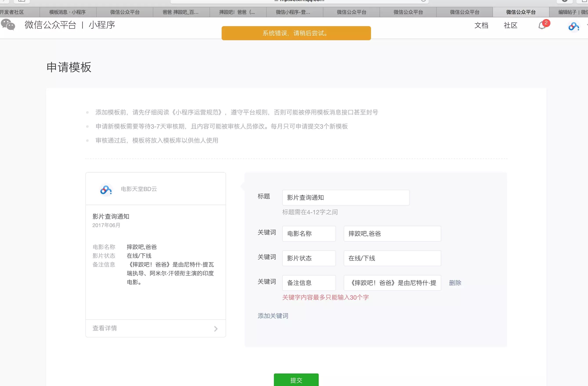The width and height of the screenshot is (588, 386).
Task: Open 查看详情 in the preview card
Action: (105, 328)
